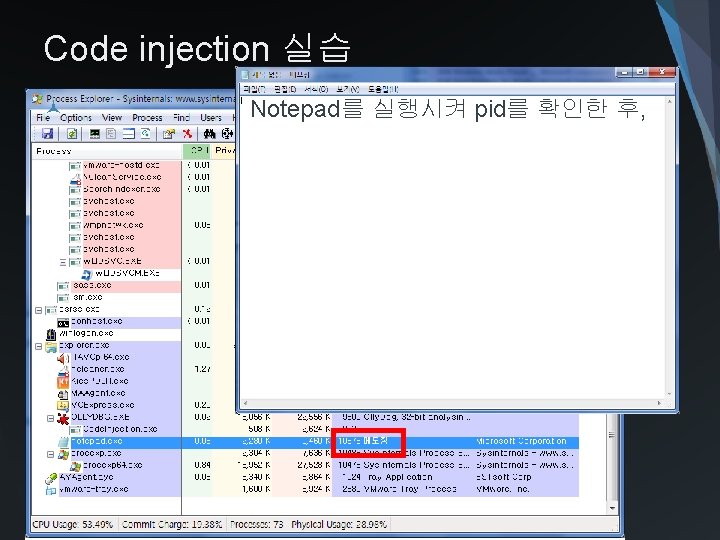This screenshot has width=720, height=540.
Task: Click the notepad.exe process icon
Action: 63,442
